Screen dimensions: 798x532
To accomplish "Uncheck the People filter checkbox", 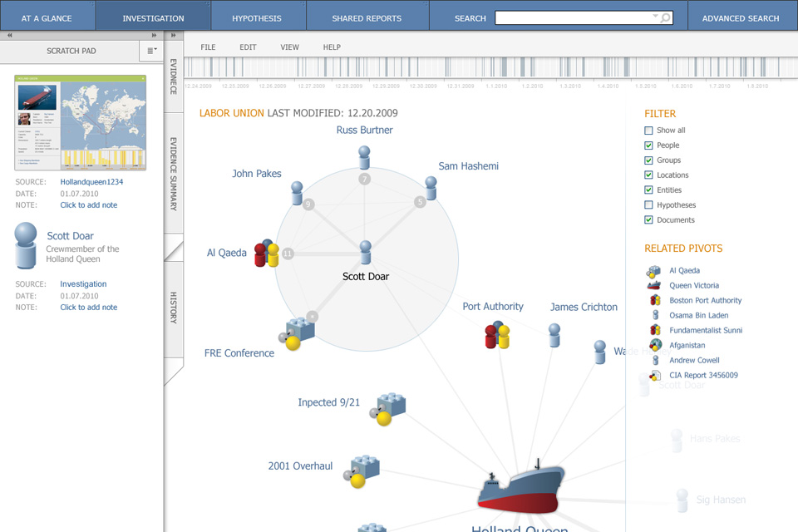I will click(648, 145).
